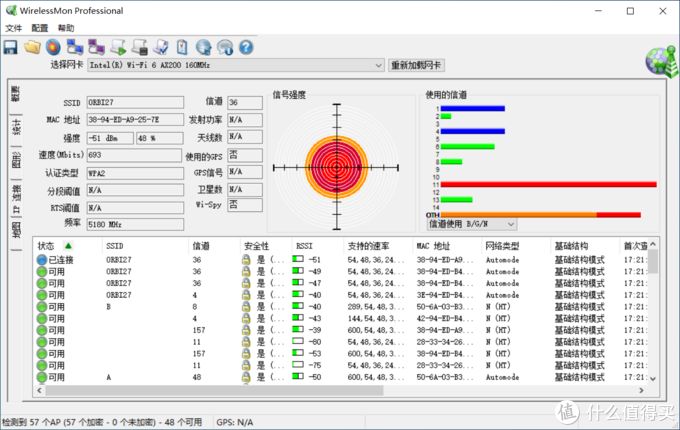Open the yellow folder toolbar icon

tap(32, 47)
